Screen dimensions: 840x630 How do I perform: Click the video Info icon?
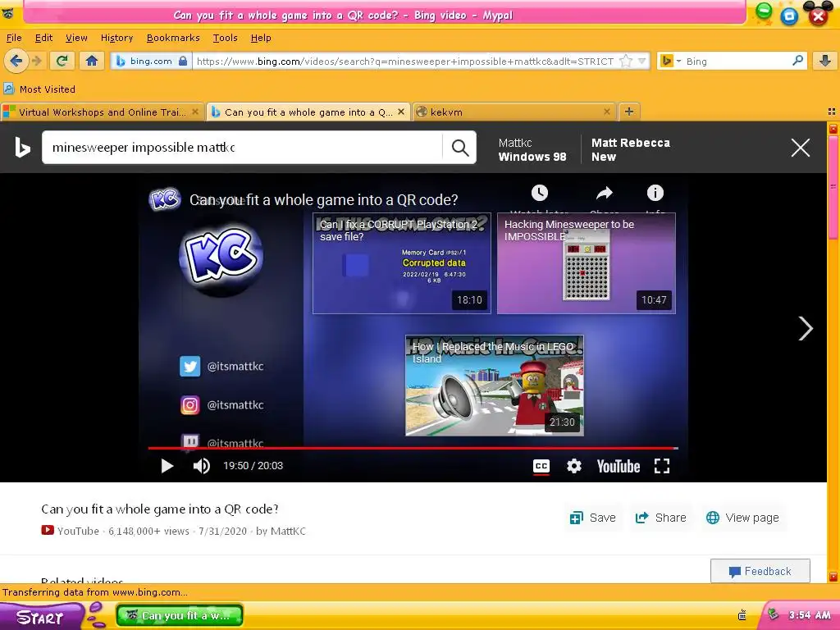[x=655, y=192]
